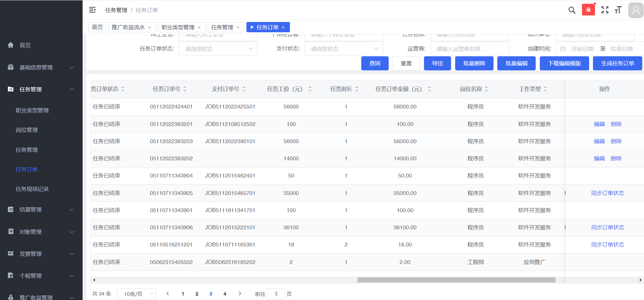The image size is (644, 300).
Task: Sort by 任务时长 column arrows
Action: tap(357, 89)
